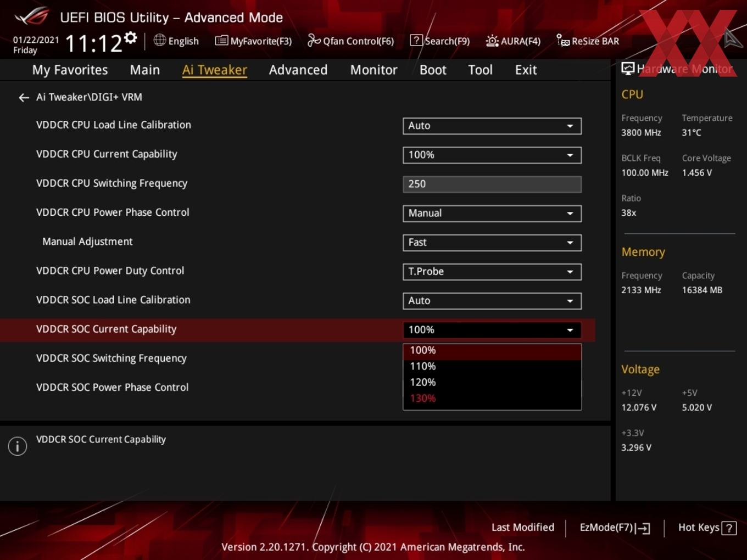Collapse VDDCR SOC Current Capability dropdown

tap(492, 329)
